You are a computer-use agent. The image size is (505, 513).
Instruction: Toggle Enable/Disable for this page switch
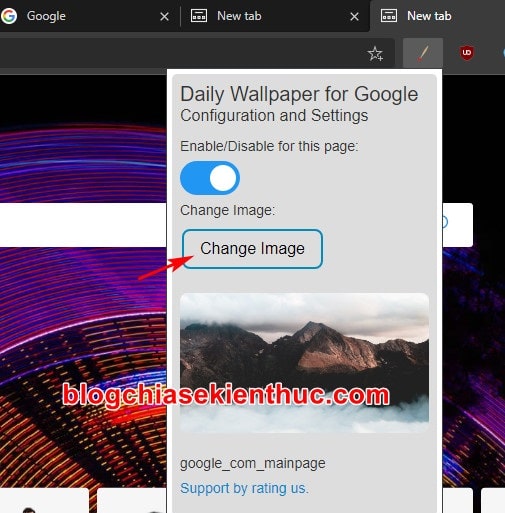pos(210,178)
